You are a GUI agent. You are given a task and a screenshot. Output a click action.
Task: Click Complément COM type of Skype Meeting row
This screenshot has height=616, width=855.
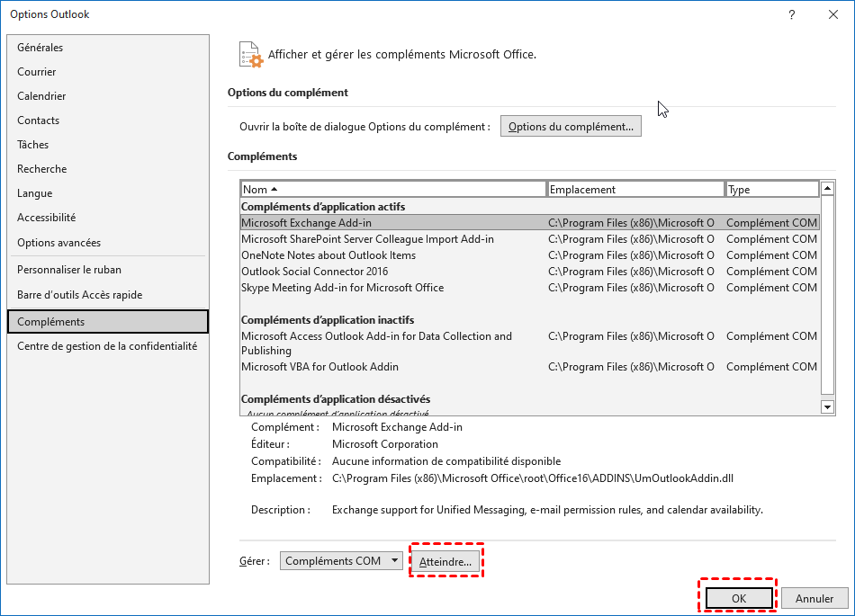(x=771, y=288)
